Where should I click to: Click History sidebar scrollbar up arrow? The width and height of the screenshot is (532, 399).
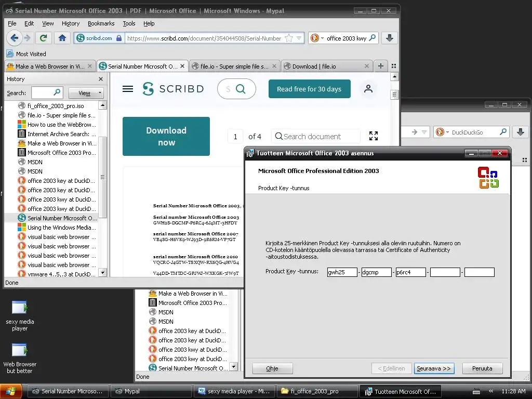(102, 105)
